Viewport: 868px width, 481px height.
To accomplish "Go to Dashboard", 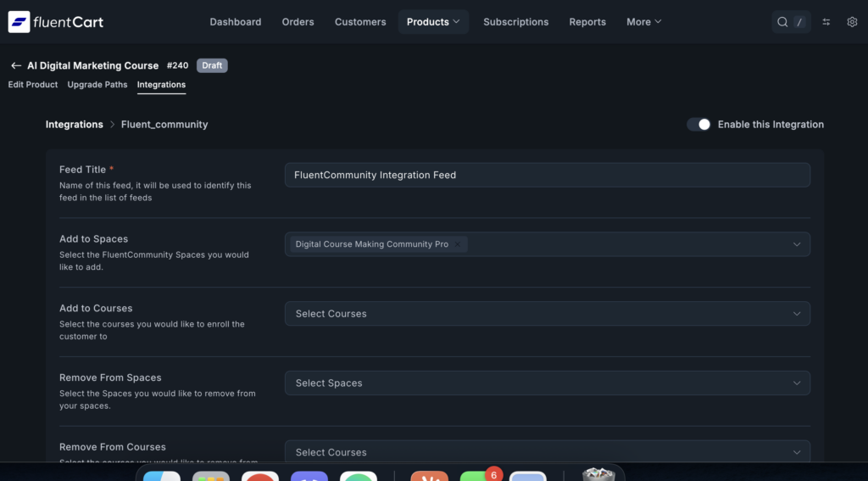I will [x=236, y=22].
